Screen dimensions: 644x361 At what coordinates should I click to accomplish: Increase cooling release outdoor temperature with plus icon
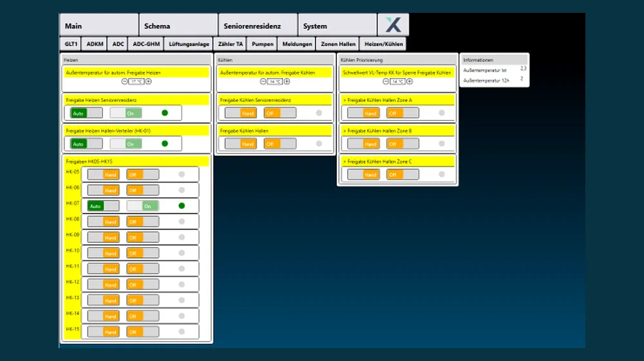coord(287,81)
